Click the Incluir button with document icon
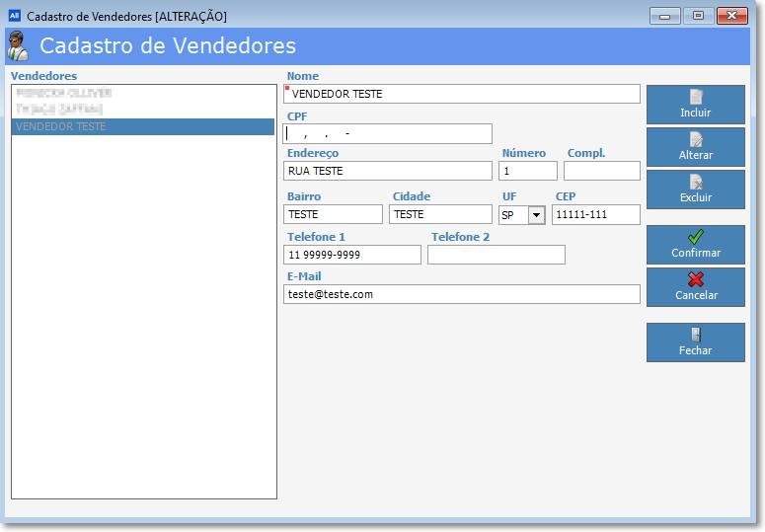 [x=695, y=105]
